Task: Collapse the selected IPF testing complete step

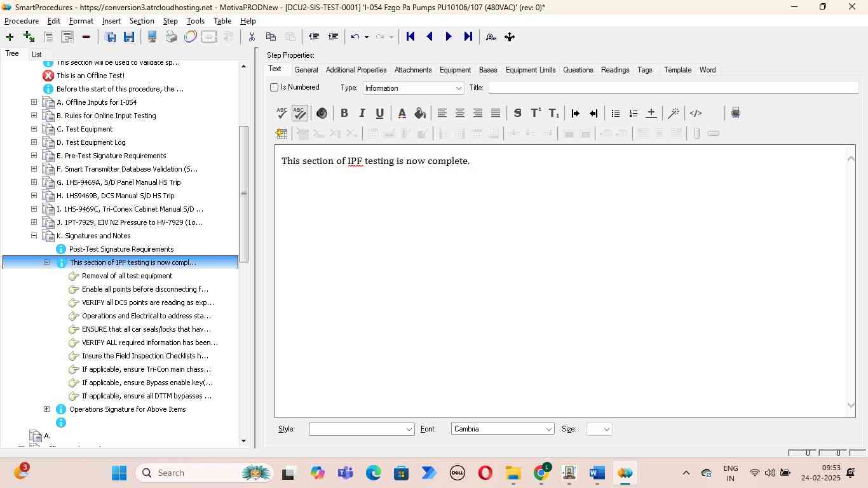Action: pos(47,262)
